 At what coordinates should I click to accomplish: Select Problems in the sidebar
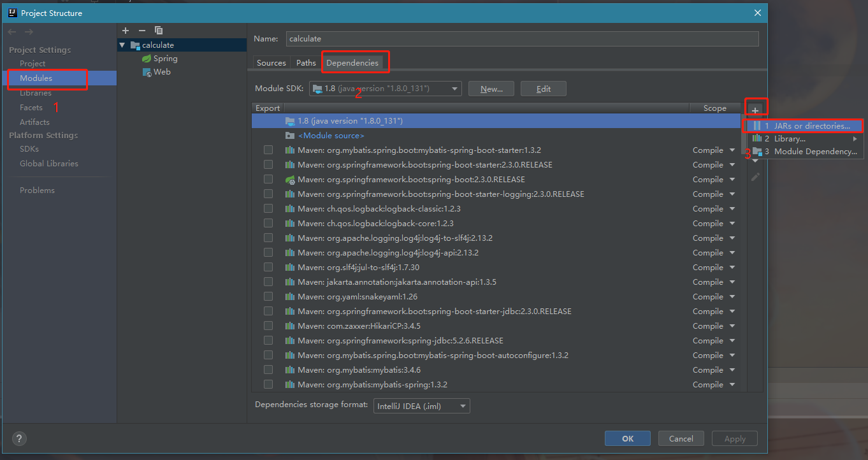[x=37, y=190]
